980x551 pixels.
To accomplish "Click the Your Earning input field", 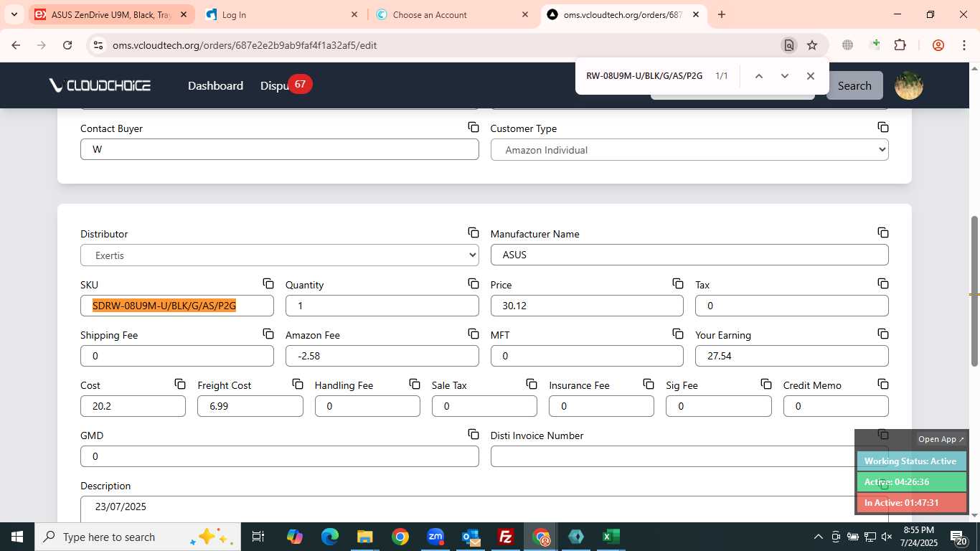I will pyautogui.click(x=791, y=356).
